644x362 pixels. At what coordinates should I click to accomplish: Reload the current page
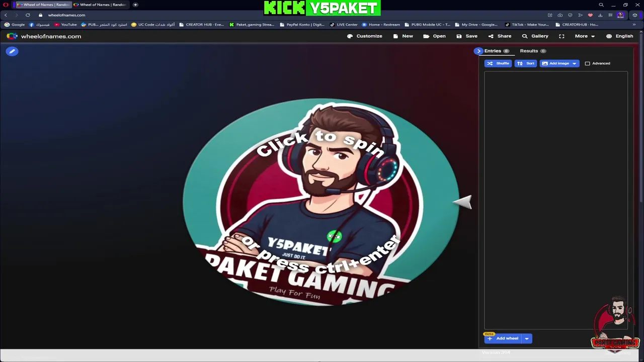28,15
